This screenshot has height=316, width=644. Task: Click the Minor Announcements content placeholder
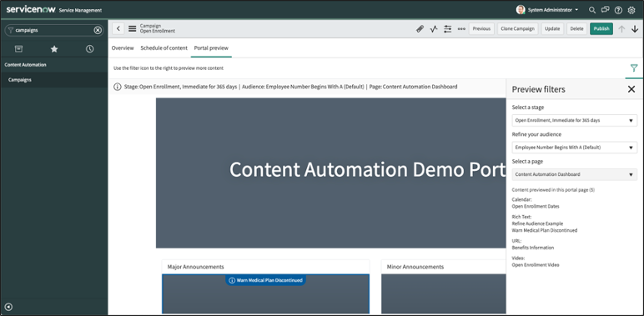(x=443, y=293)
